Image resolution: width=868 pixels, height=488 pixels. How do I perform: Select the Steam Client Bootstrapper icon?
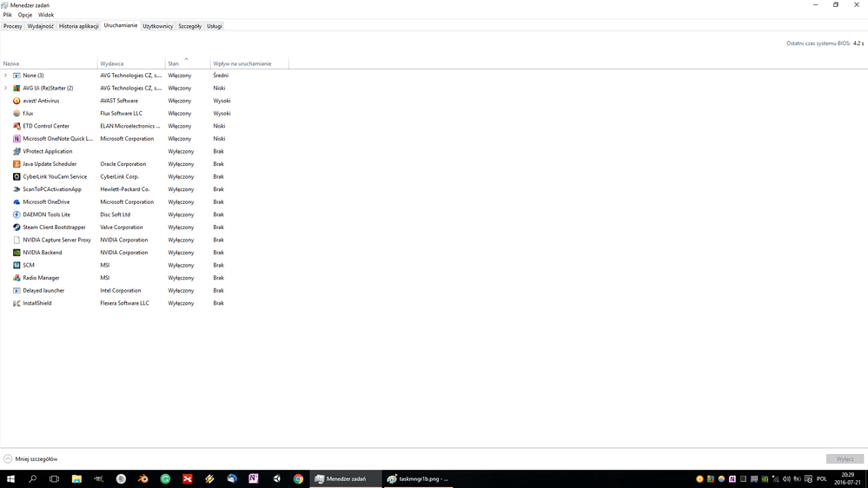[x=17, y=228]
